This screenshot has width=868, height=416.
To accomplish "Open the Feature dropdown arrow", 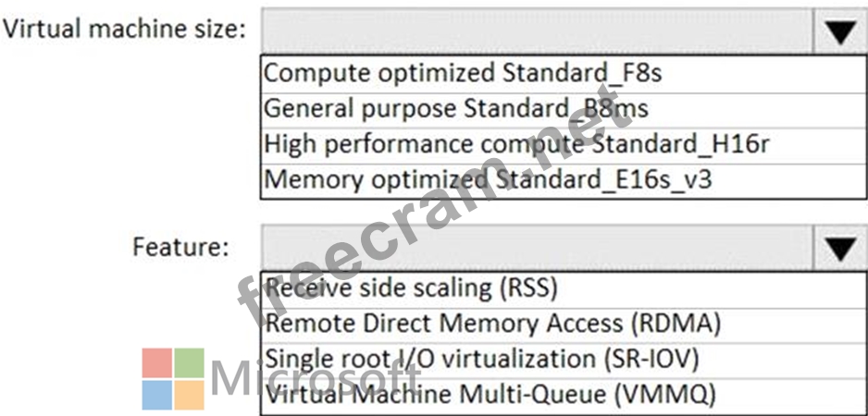I will (x=839, y=248).
